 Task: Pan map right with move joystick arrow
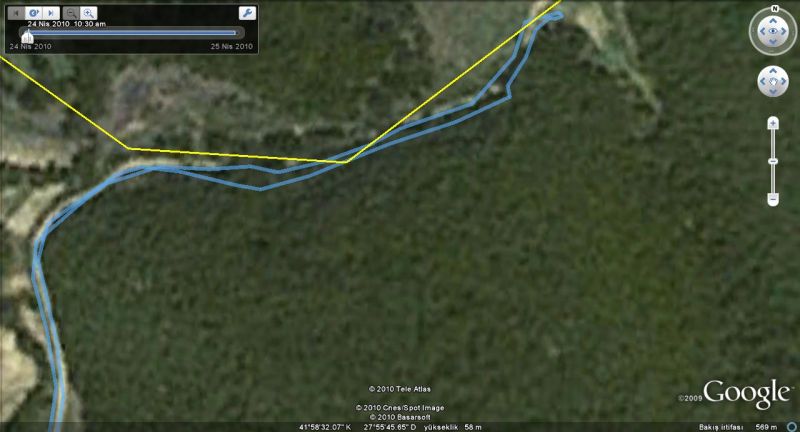(783, 81)
